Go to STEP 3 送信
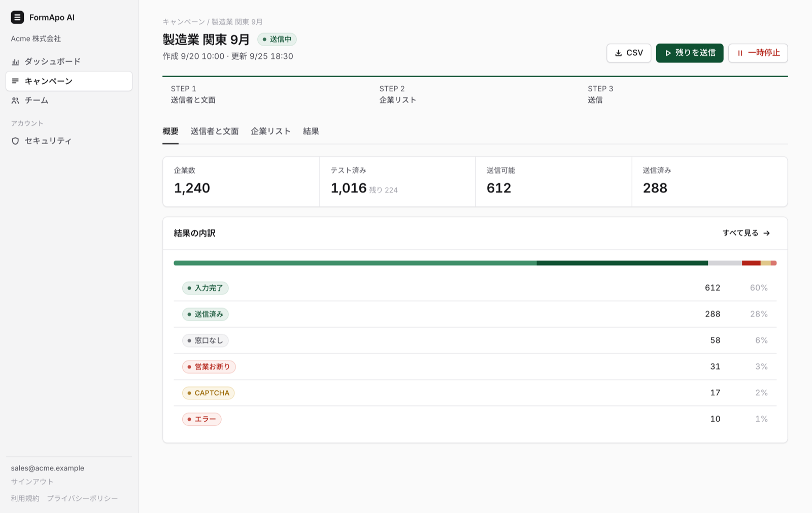The width and height of the screenshot is (812, 513). tap(684, 94)
